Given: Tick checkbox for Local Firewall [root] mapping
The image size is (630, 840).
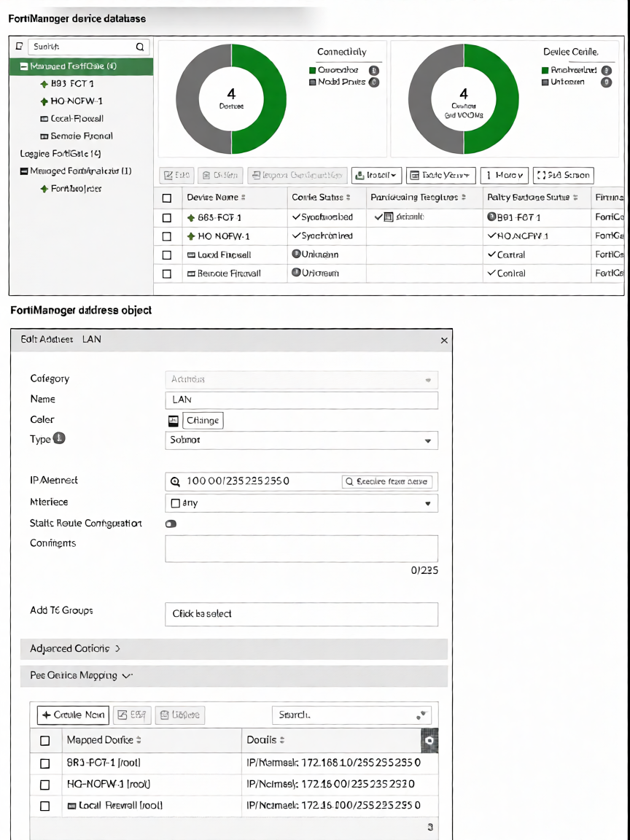Looking at the screenshot, I should point(45,806).
